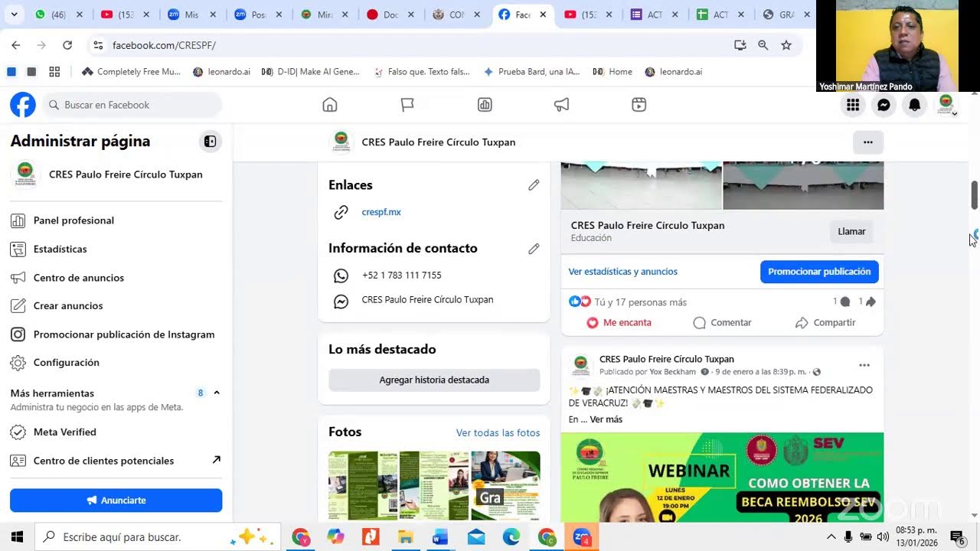This screenshot has height=551, width=980.
Task: Open the professional dashboard chart icon
Action: pyautogui.click(x=485, y=105)
